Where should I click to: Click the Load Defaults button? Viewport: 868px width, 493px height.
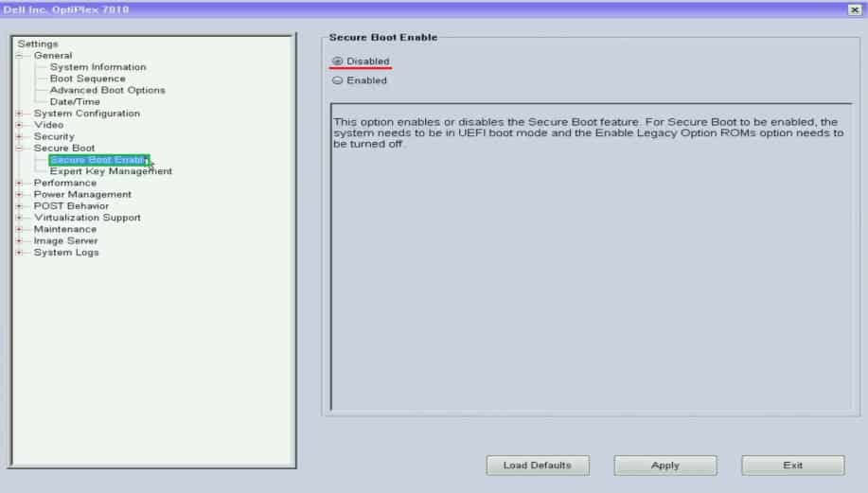pos(538,466)
